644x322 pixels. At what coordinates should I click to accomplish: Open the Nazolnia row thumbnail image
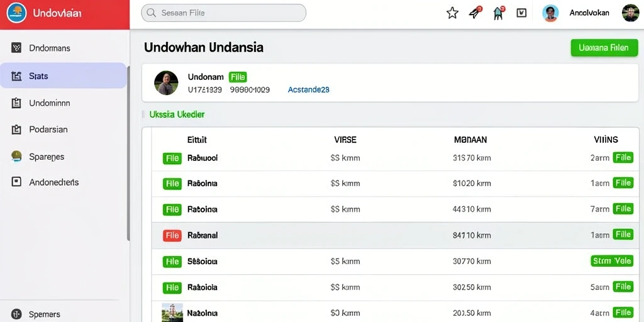[172, 313]
